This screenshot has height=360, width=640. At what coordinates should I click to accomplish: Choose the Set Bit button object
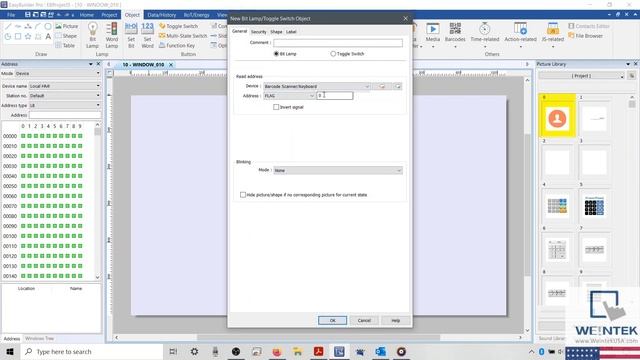[x=131, y=35]
